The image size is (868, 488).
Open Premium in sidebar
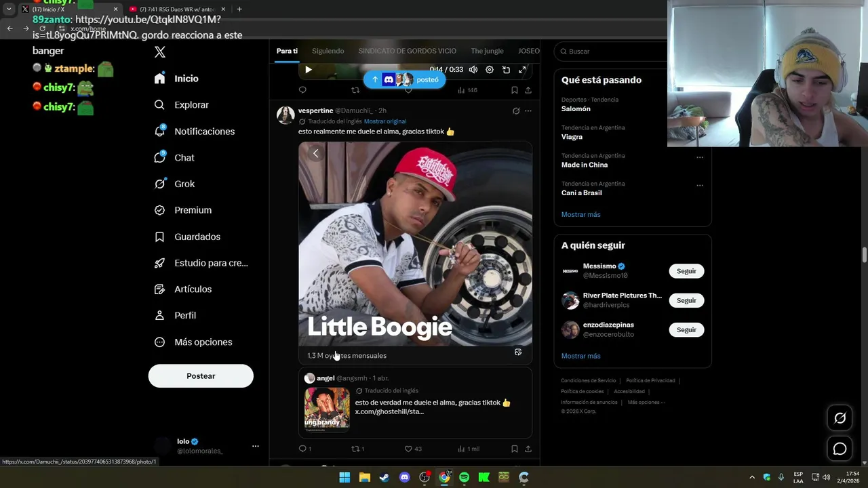pos(182,210)
